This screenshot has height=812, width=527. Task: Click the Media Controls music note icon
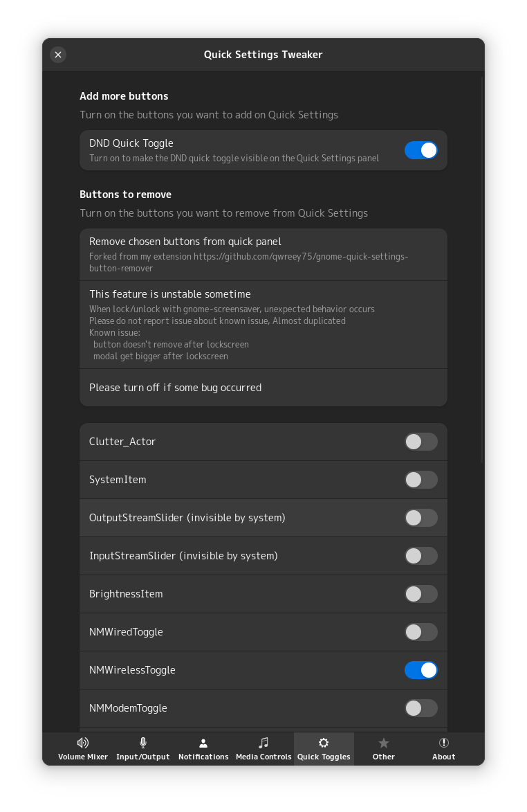click(x=263, y=743)
